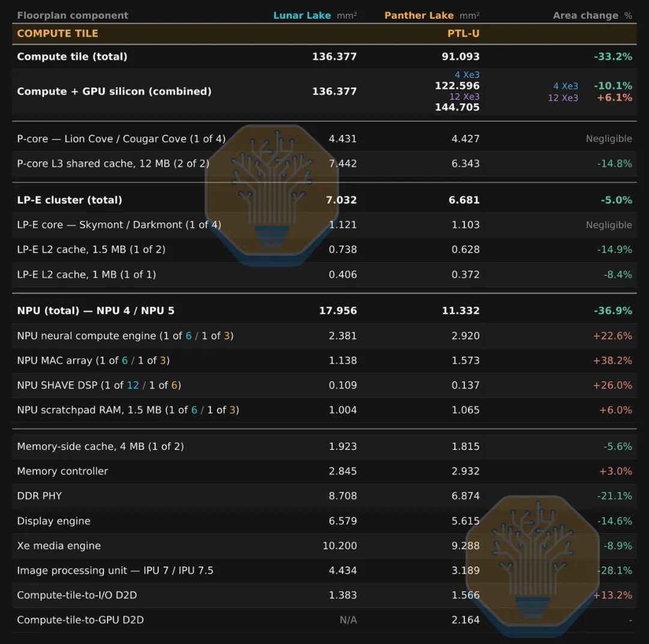Screen dimensions: 649x644
Task: Click the 6.681 LP-E cluster value
Action: click(464, 200)
